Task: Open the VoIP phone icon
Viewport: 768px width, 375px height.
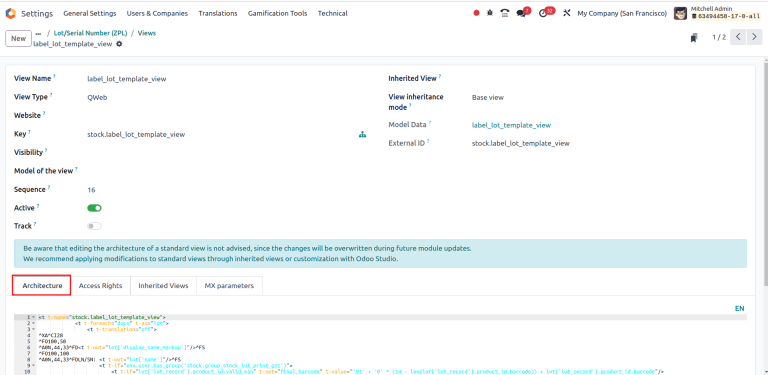Action: tap(504, 13)
